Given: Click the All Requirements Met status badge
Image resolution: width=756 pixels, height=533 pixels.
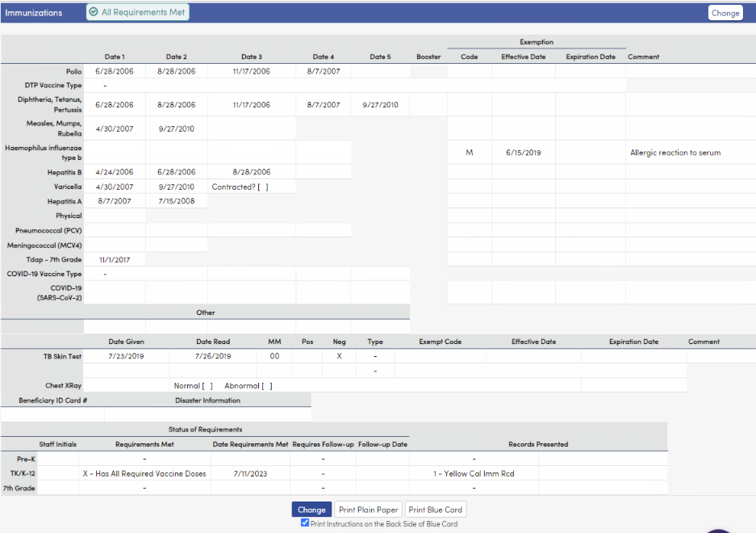Looking at the screenshot, I should (x=138, y=12).
